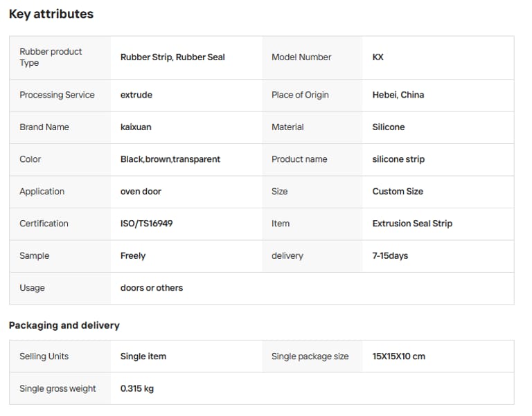
Task: Click the Packaging and delivery heading
Action: click(64, 325)
